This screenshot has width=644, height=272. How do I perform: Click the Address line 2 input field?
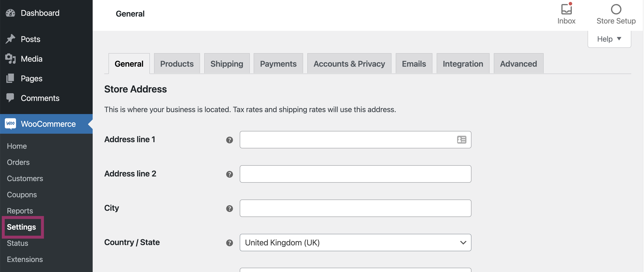355,174
